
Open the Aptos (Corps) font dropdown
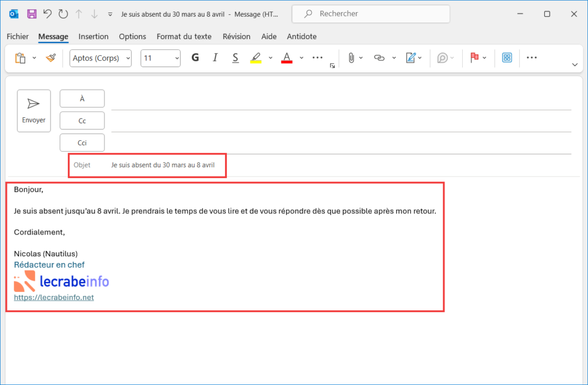pyautogui.click(x=100, y=58)
